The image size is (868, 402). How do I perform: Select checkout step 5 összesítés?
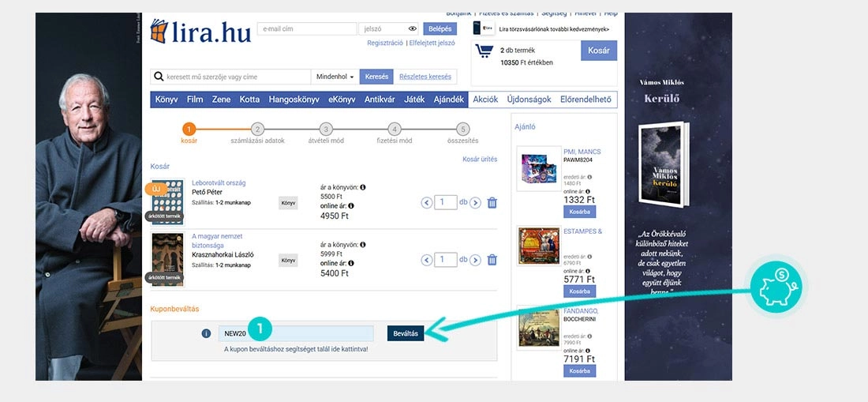[x=462, y=133]
